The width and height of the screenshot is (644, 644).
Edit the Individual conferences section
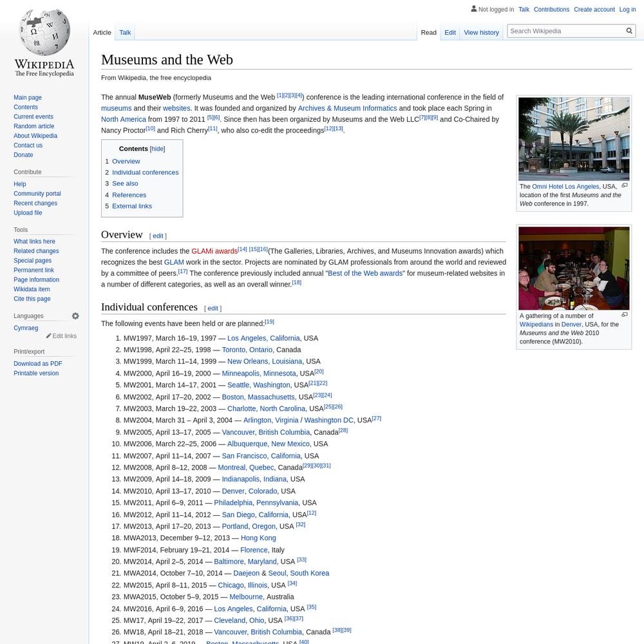[213, 308]
